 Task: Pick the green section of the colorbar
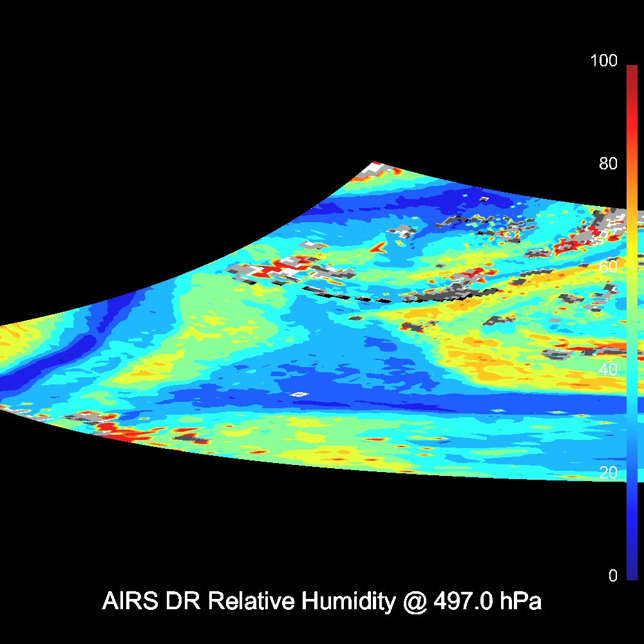pyautogui.click(x=632, y=322)
